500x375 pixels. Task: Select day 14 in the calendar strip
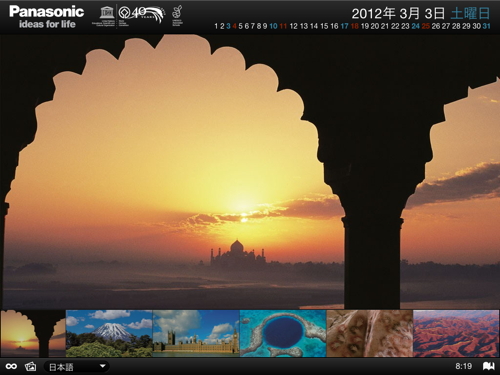click(x=314, y=26)
